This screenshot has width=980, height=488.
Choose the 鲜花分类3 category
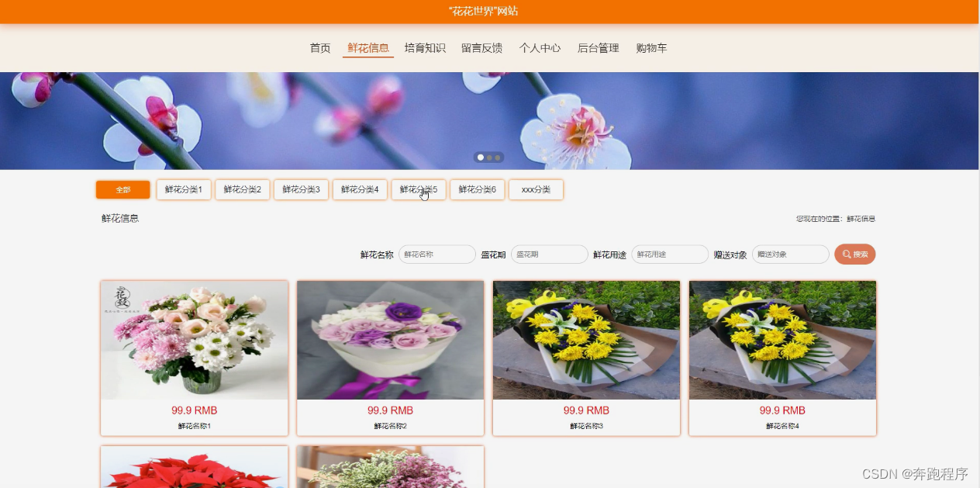coord(301,190)
